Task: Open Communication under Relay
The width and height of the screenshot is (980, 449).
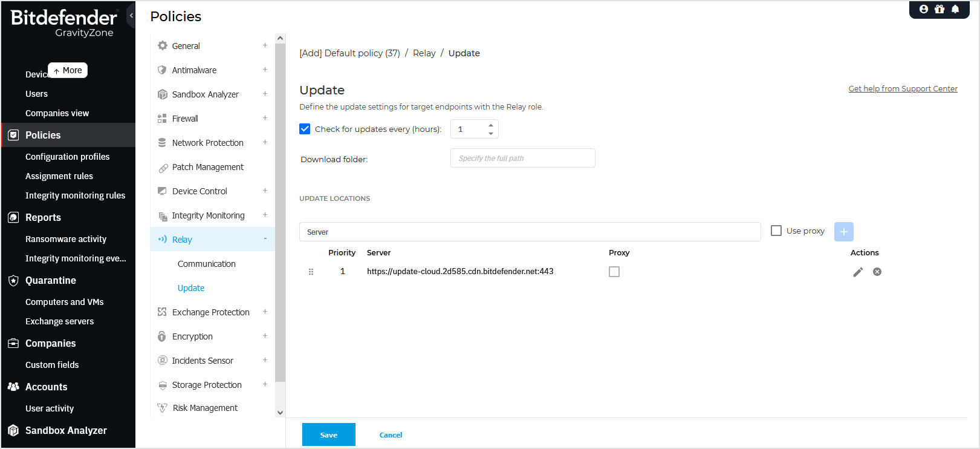Action: 207,264
